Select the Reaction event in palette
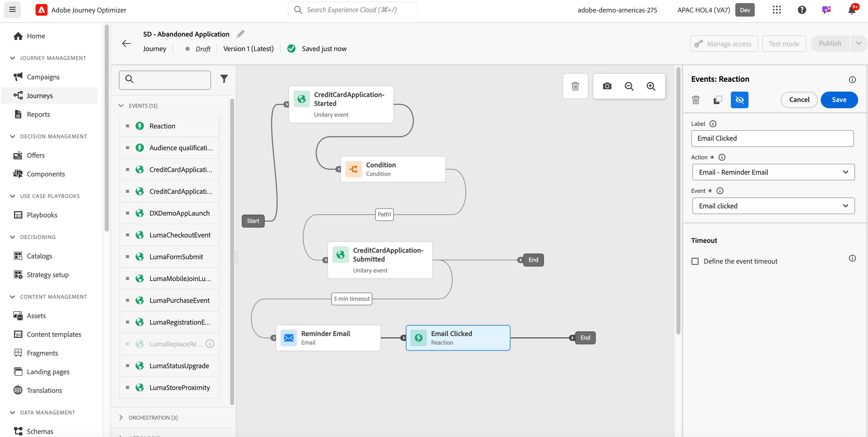Image resolution: width=868 pixels, height=437 pixels. coord(170,126)
